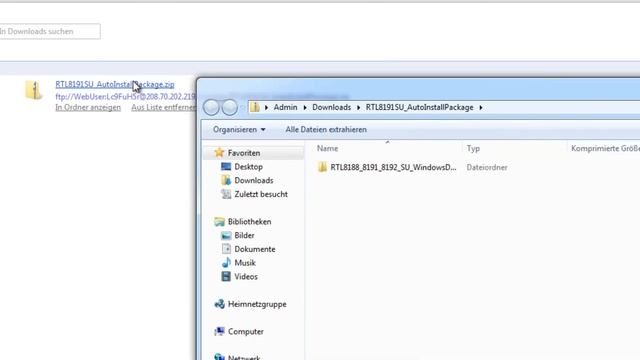
Task: Click 'In Ordner anzeigen' link
Action: click(88, 107)
